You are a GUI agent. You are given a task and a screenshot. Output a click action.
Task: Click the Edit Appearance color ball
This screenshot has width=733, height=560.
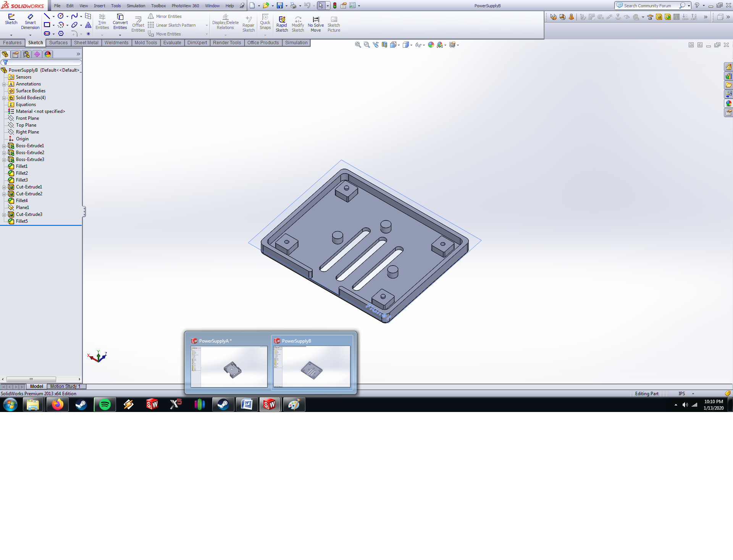[x=431, y=45]
